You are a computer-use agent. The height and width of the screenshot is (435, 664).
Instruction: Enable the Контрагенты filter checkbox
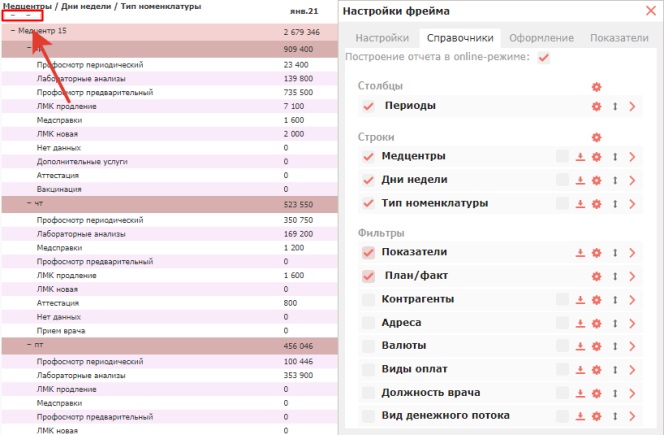click(x=368, y=300)
